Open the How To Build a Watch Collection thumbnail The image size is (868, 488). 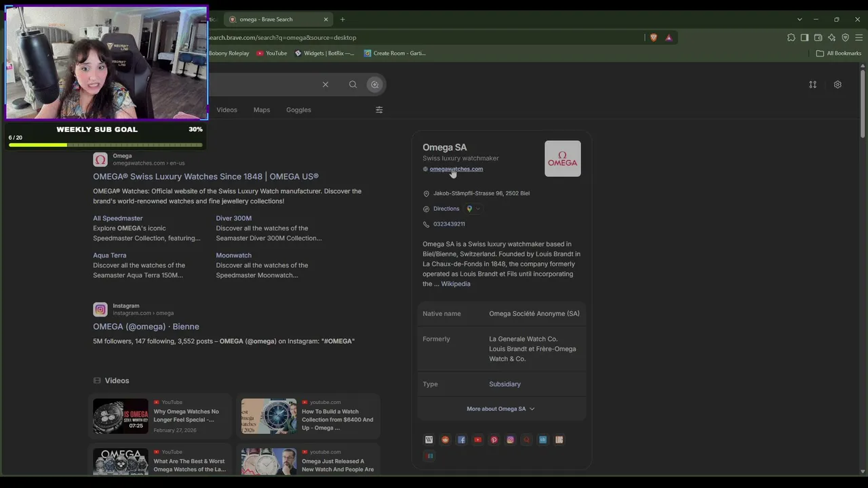coord(269,416)
